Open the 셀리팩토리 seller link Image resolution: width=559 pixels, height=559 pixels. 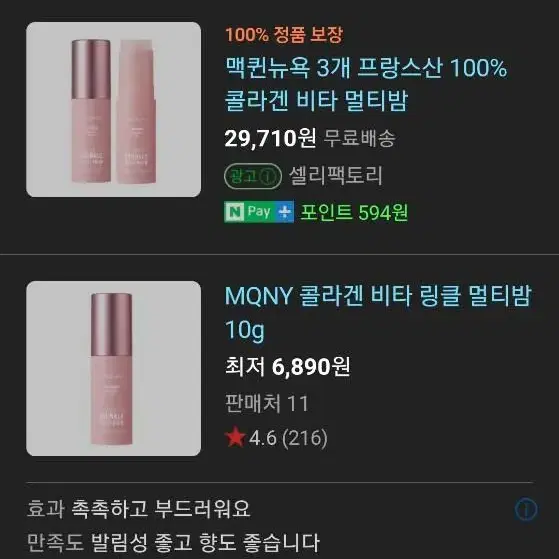(335, 176)
